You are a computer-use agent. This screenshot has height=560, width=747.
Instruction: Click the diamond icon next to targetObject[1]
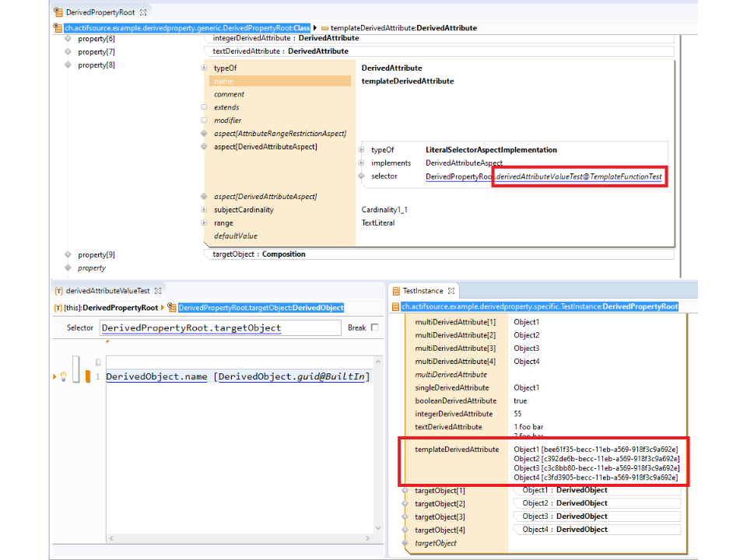tap(405, 491)
